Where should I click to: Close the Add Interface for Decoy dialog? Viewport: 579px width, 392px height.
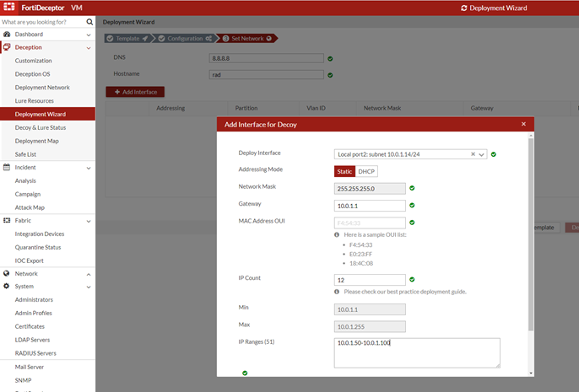[523, 124]
